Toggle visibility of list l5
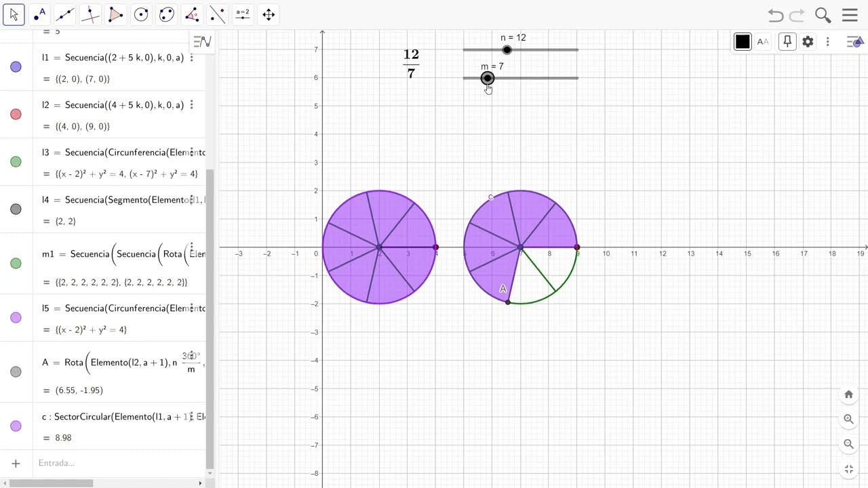Viewport: 868px width, 488px height. [16, 317]
